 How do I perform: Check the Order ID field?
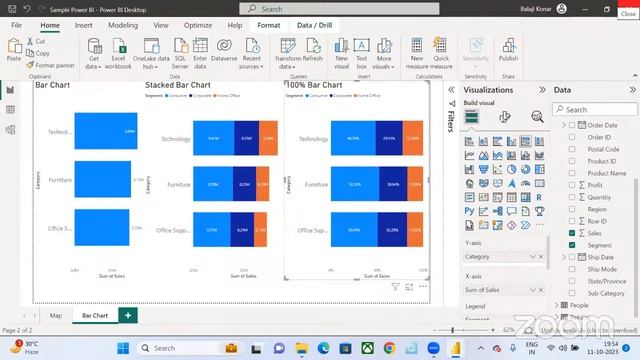[572, 137]
